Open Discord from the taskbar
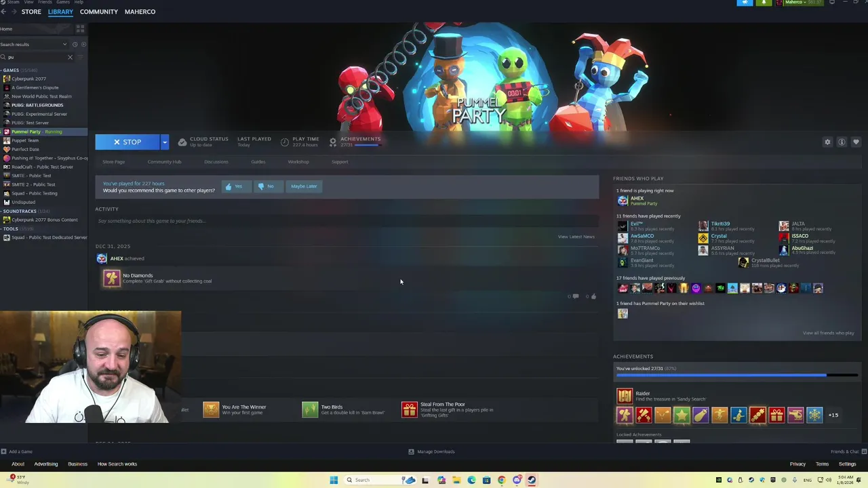868x488 pixels. (517, 480)
